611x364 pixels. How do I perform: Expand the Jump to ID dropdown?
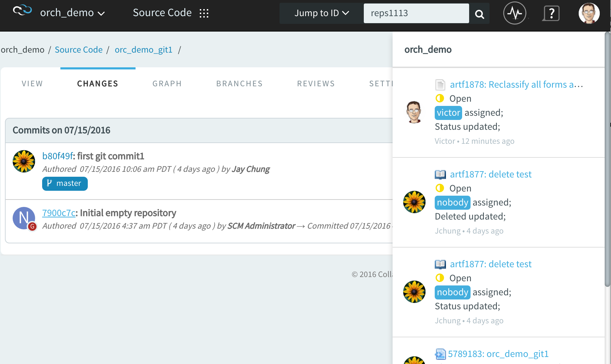pyautogui.click(x=322, y=13)
